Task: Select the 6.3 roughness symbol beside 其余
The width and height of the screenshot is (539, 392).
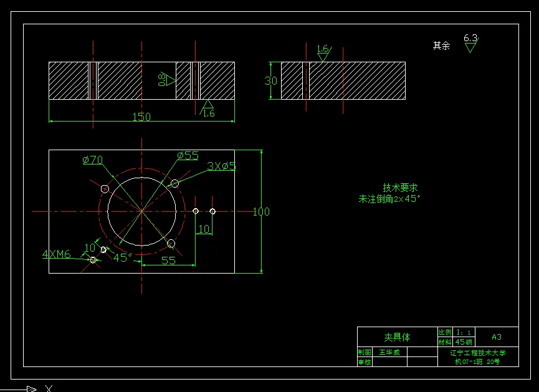Action: click(x=471, y=43)
